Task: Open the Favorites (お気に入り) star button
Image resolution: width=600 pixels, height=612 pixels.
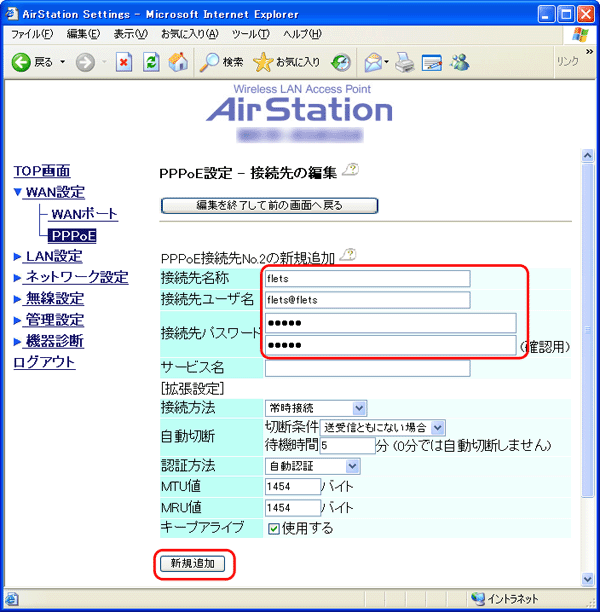Action: click(x=287, y=62)
